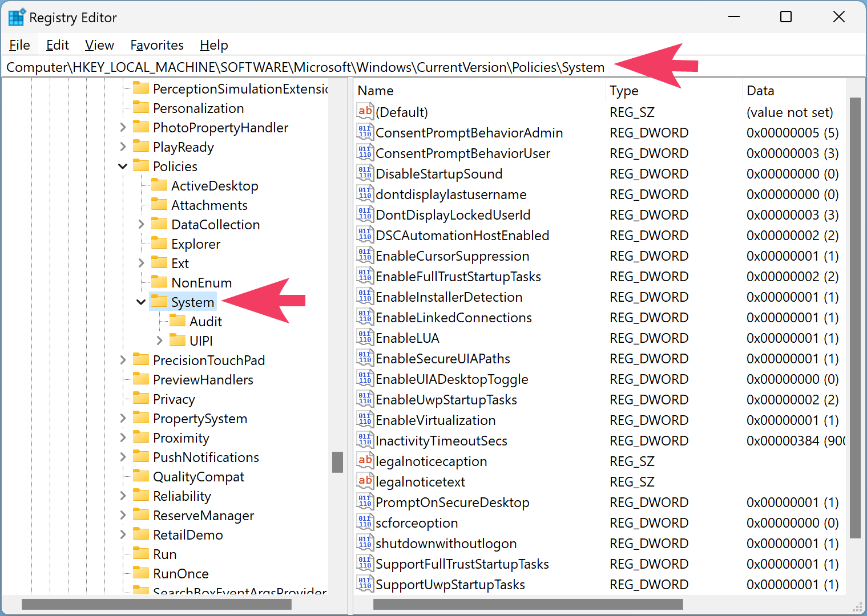The width and height of the screenshot is (867, 616).
Task: Expand the PushNotifications key
Action: (x=123, y=457)
